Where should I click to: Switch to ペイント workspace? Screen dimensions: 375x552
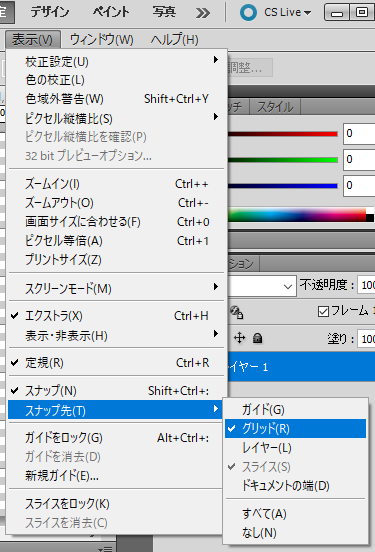coord(111,12)
